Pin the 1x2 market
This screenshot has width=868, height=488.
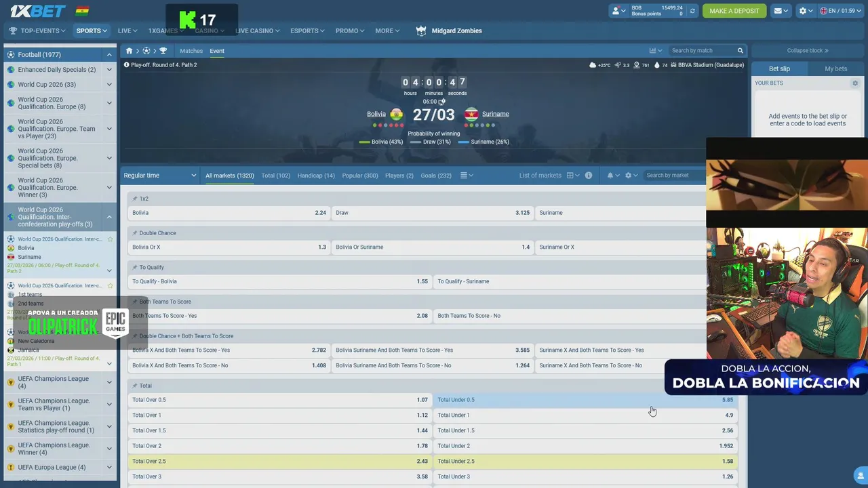point(135,199)
